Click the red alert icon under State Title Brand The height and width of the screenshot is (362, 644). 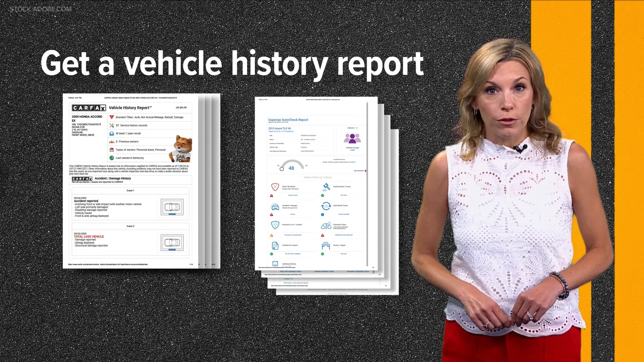pyautogui.click(x=271, y=195)
